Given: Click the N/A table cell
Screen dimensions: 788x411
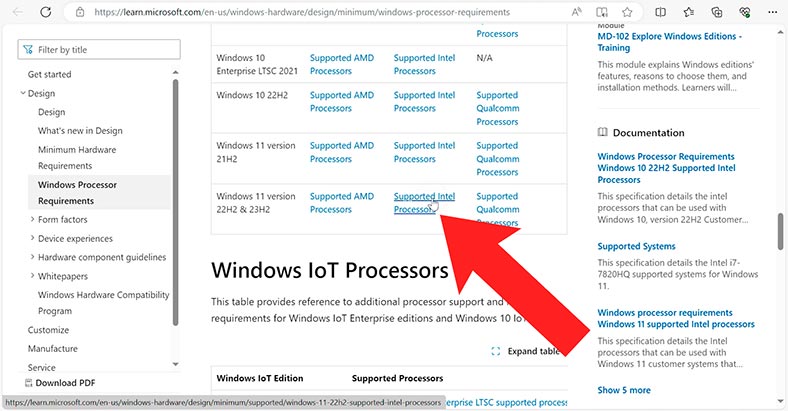Looking at the screenshot, I should (x=484, y=58).
